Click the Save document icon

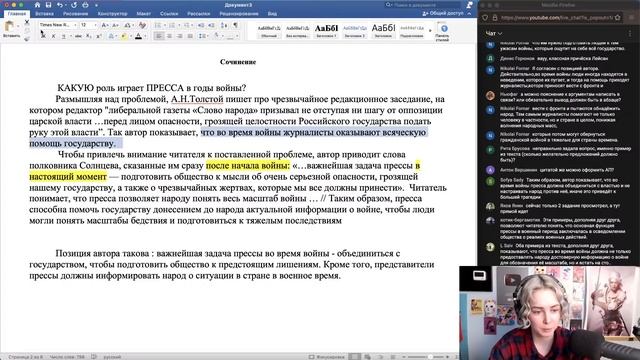pyautogui.click(x=49, y=5)
